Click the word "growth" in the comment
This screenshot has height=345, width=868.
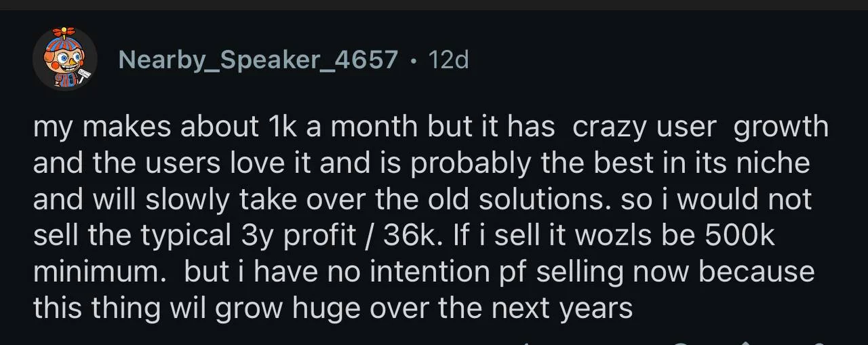pyautogui.click(x=781, y=128)
